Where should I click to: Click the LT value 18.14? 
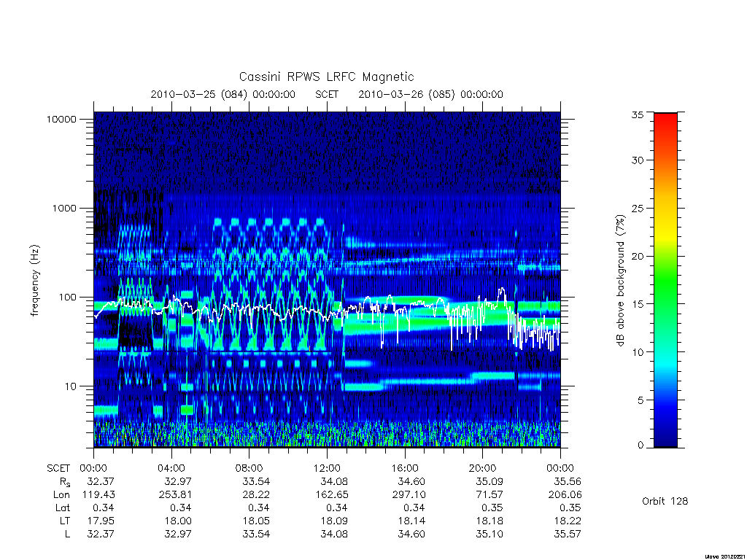tap(411, 521)
